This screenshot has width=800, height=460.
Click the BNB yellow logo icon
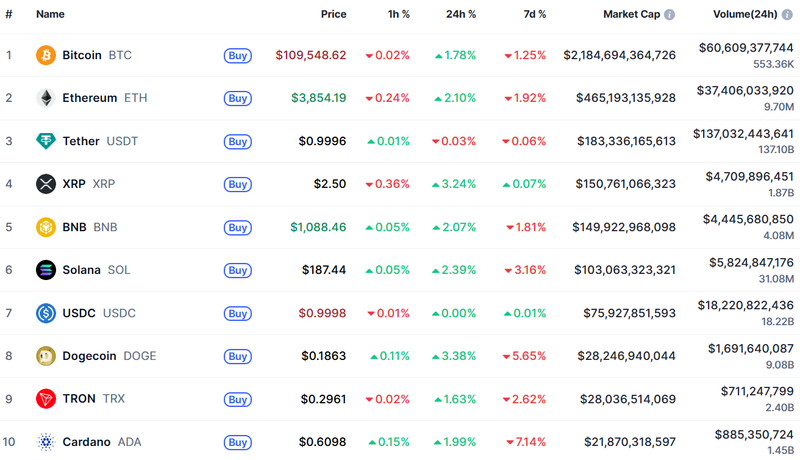46,227
